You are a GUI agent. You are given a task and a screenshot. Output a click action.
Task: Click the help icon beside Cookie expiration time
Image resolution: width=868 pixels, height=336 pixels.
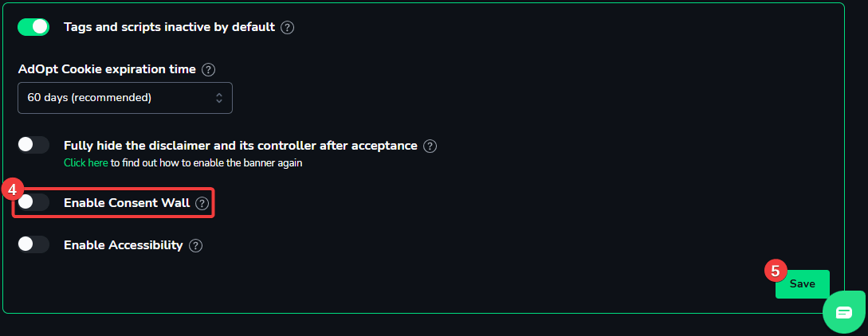[x=208, y=69]
